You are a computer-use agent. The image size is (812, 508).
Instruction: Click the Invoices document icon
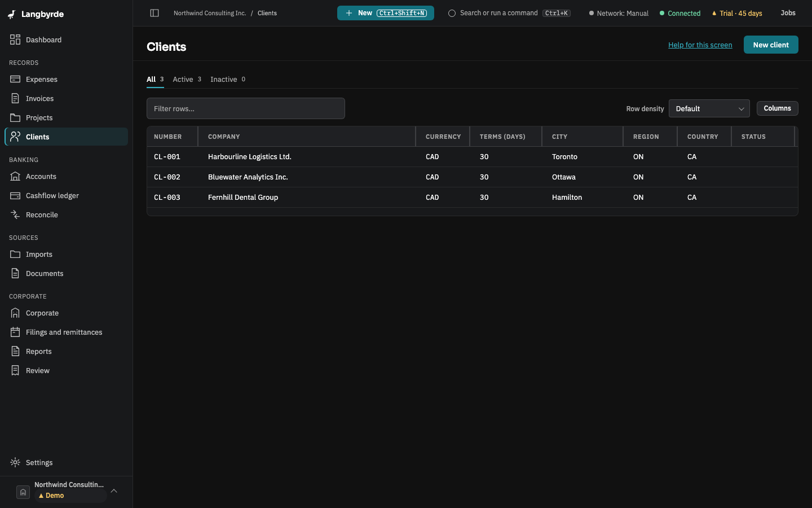click(x=15, y=98)
